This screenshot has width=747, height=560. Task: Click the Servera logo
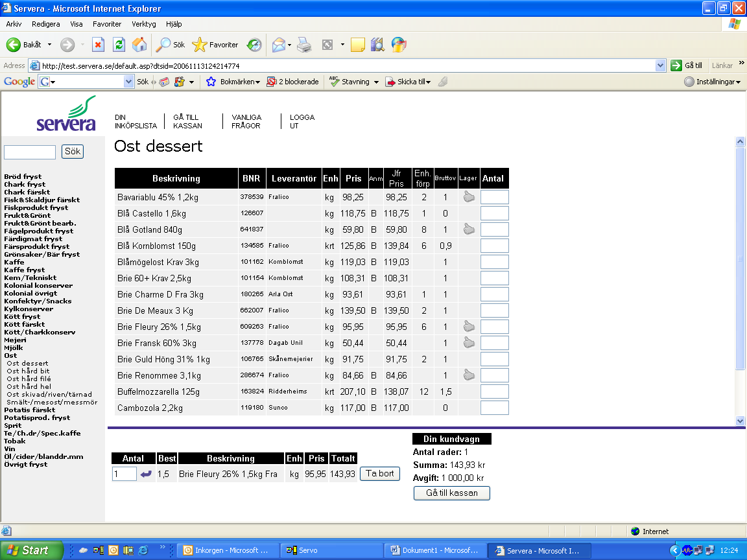pyautogui.click(x=66, y=113)
